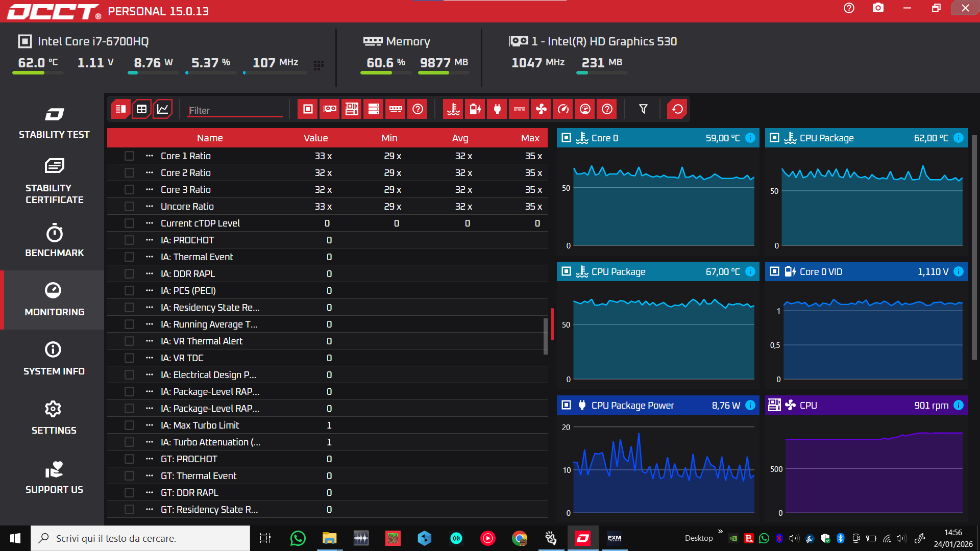The width and height of the screenshot is (980, 551).
Task: Click the Value column header
Action: [x=315, y=138]
